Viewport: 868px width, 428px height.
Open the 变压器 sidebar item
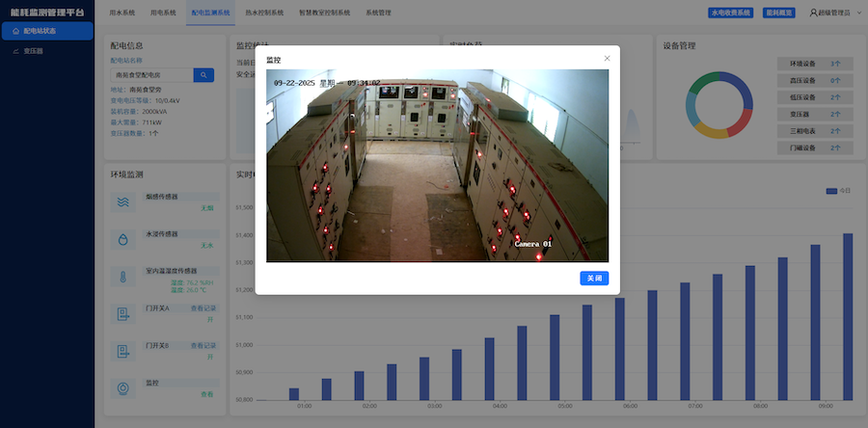pyautogui.click(x=33, y=51)
